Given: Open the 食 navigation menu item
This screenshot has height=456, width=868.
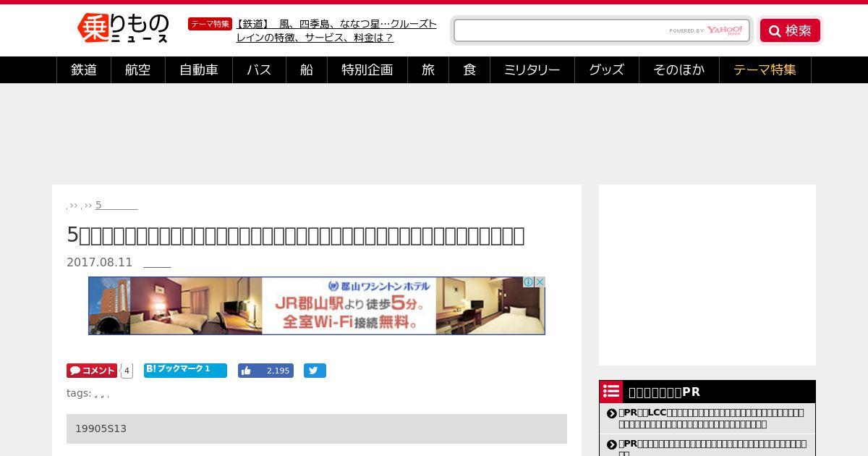Looking at the screenshot, I should [x=469, y=70].
